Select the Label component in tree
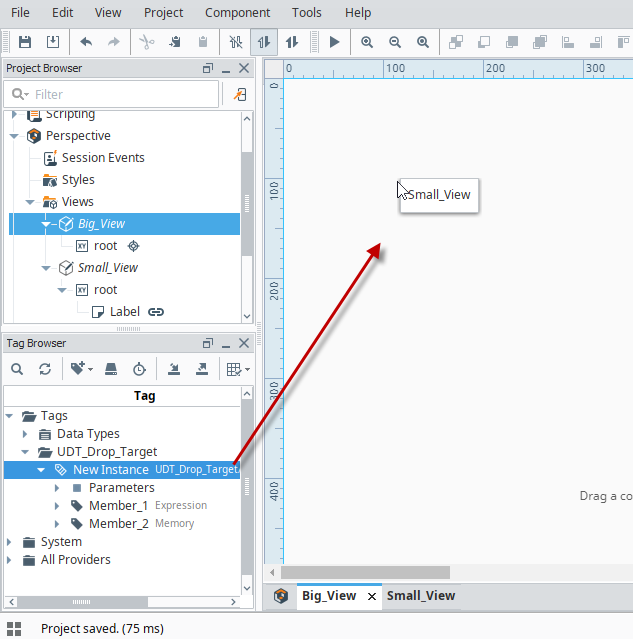The height and width of the screenshot is (639, 633). (x=125, y=312)
